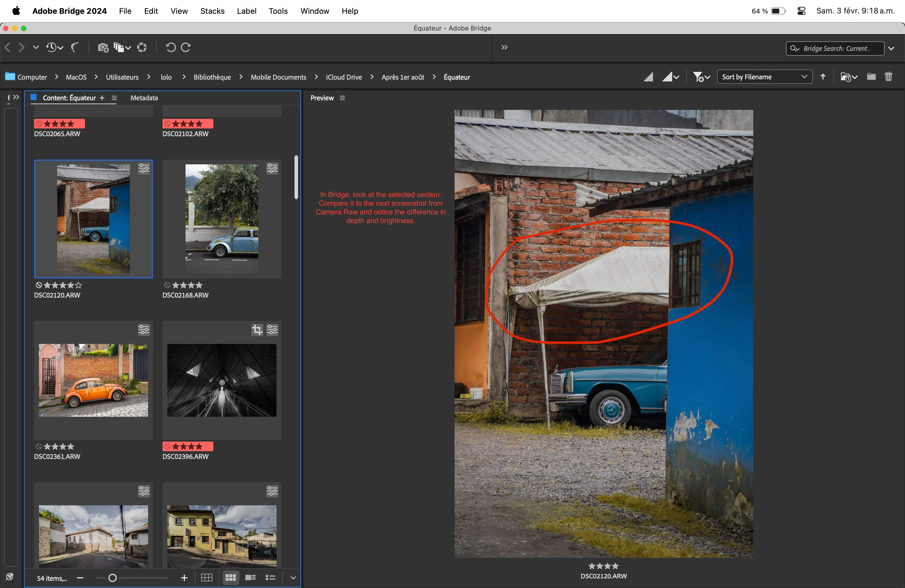Click the delete trash icon
Image resolution: width=905 pixels, height=588 pixels.
tap(888, 77)
